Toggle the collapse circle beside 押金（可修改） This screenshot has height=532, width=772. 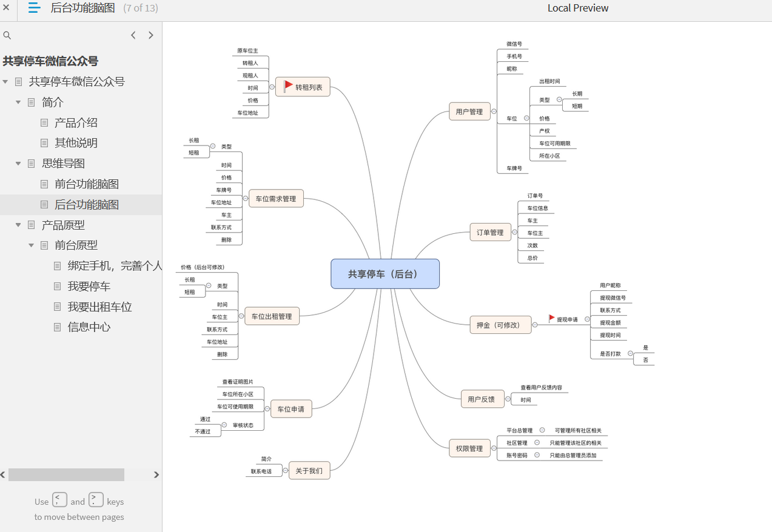point(534,325)
